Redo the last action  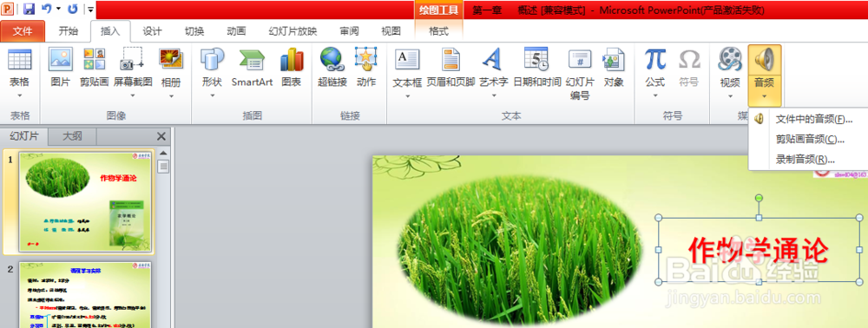click(73, 9)
